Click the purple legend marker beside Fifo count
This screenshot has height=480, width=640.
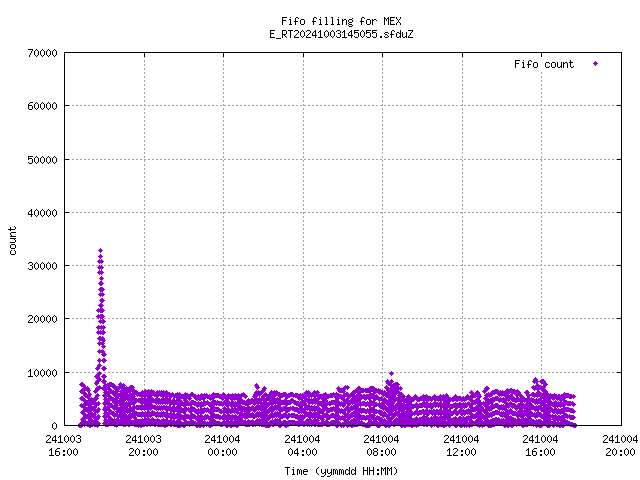[595, 64]
